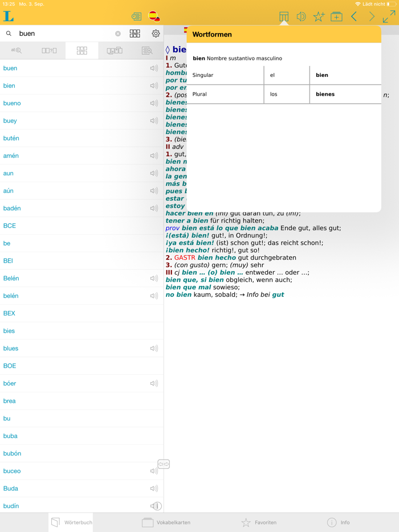Play audio for Belén capitalized
Screen dimensions: 399x532
pyautogui.click(x=154, y=278)
